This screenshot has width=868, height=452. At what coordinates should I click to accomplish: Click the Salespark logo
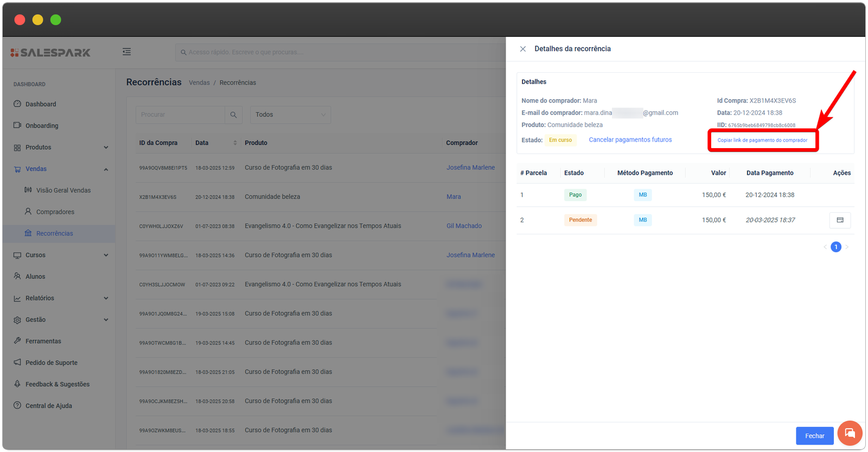pos(50,53)
